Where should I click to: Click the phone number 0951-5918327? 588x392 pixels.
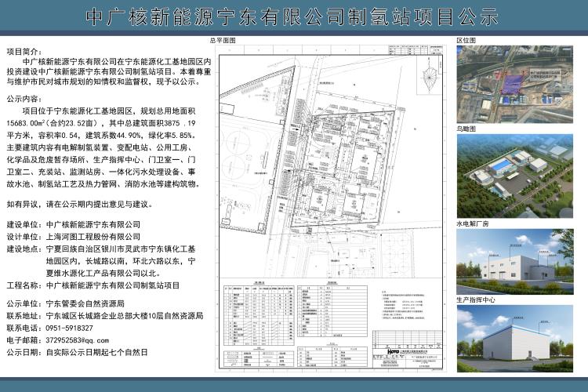(69, 328)
